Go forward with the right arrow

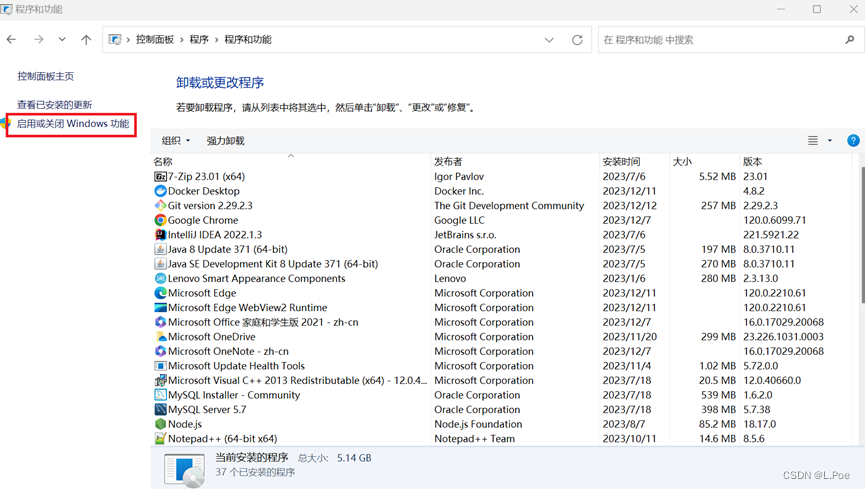point(39,40)
